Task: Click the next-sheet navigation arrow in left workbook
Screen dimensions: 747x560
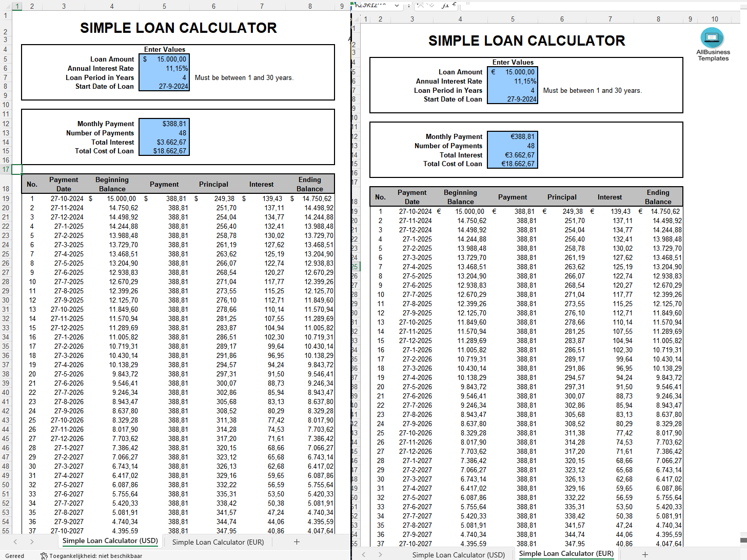Action: click(x=31, y=542)
